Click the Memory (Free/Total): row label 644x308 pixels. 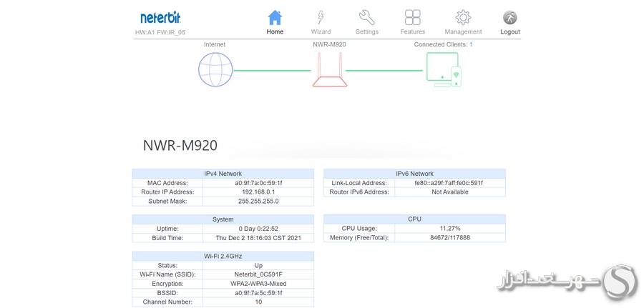pyautogui.click(x=359, y=237)
